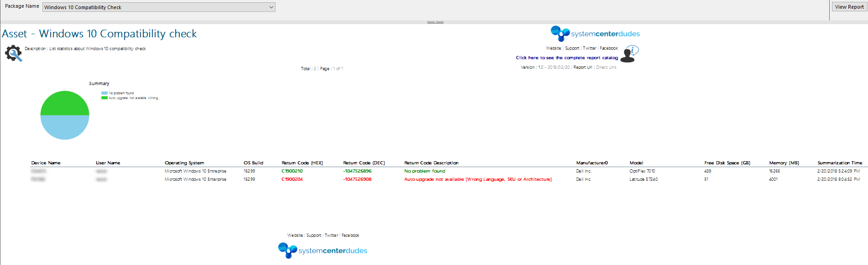Click the complete report catalog link
This screenshot has height=265, width=868.
pyautogui.click(x=567, y=58)
